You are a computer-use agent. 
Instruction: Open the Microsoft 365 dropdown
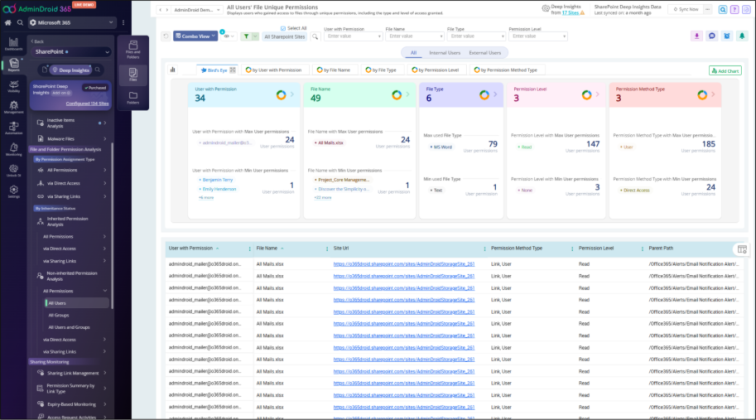71,22
